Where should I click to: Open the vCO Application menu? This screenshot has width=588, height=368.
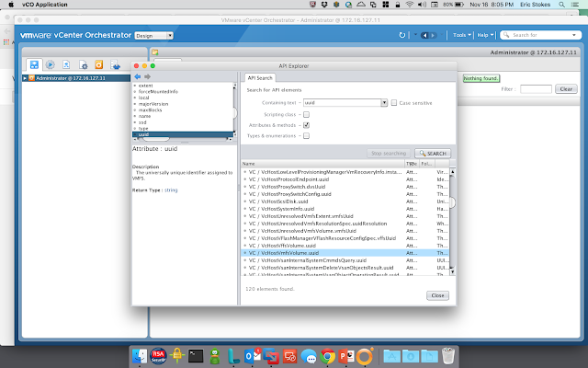tap(45, 5)
